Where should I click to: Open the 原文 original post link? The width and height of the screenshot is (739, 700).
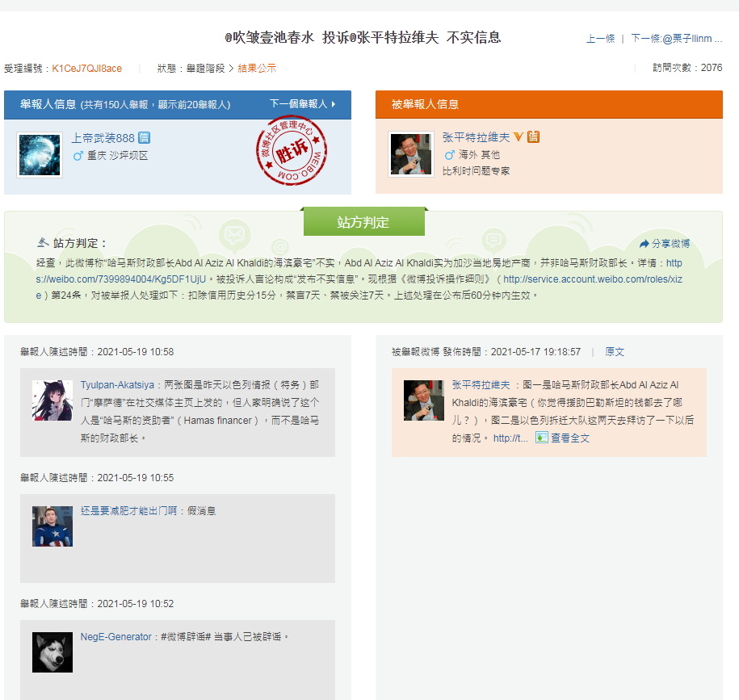(615, 352)
